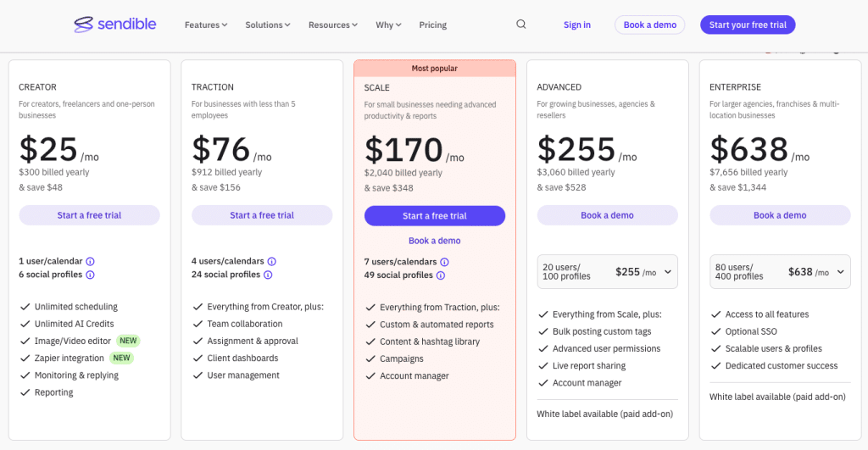Click the $170 Scale price

coord(403,150)
